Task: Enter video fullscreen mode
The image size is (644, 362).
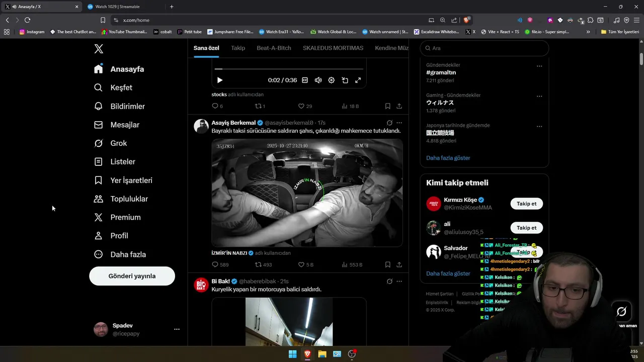Action: coord(358,80)
